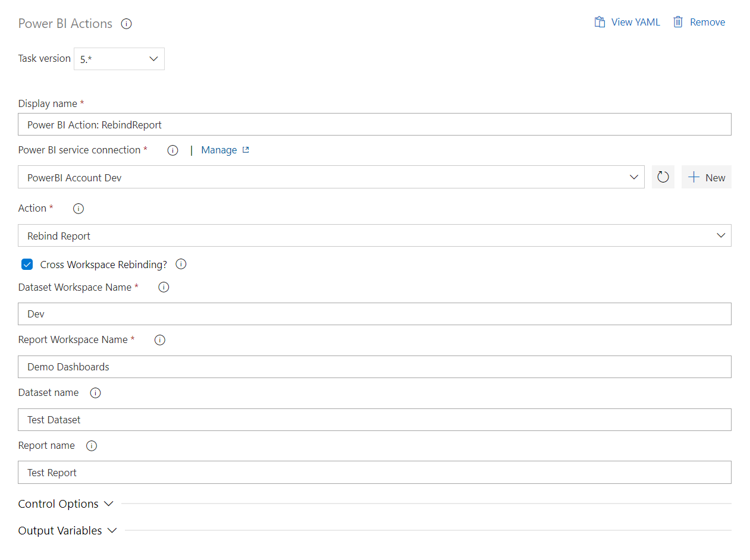Click the external link icon after Manage
This screenshot has width=750, height=560.
click(244, 150)
